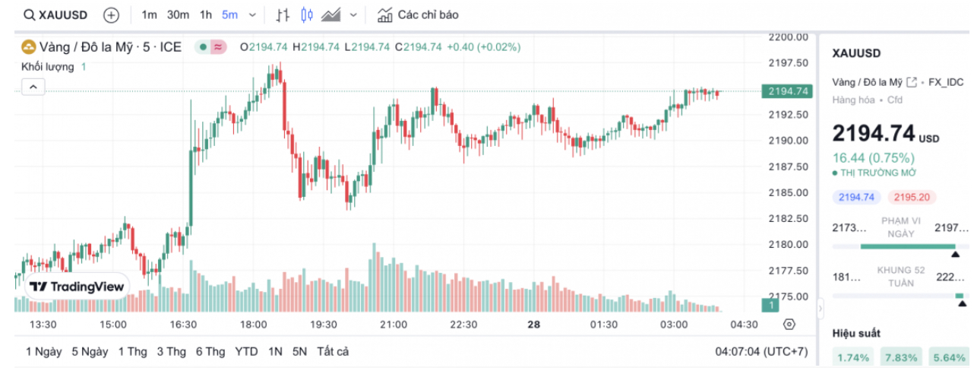
Task: Toggle the green market status indicator
Action: click(x=203, y=47)
